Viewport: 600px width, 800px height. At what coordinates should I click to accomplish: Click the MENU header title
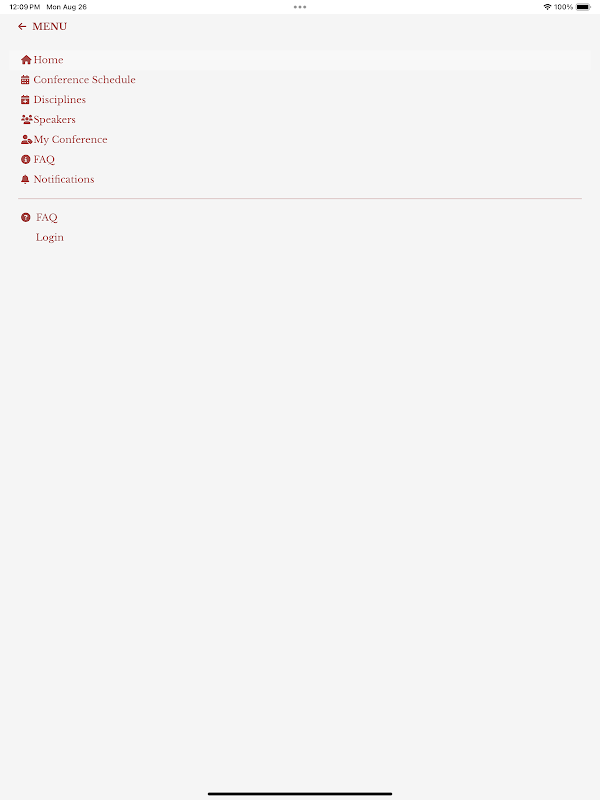49,27
